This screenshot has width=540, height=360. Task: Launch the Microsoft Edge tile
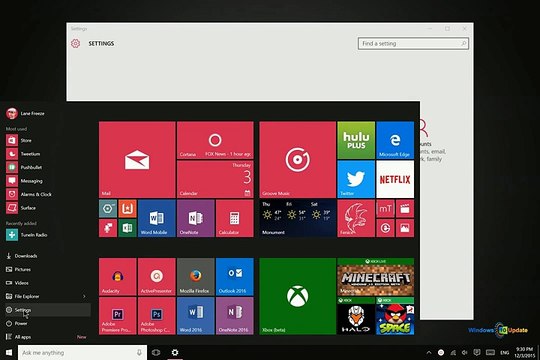coord(395,140)
